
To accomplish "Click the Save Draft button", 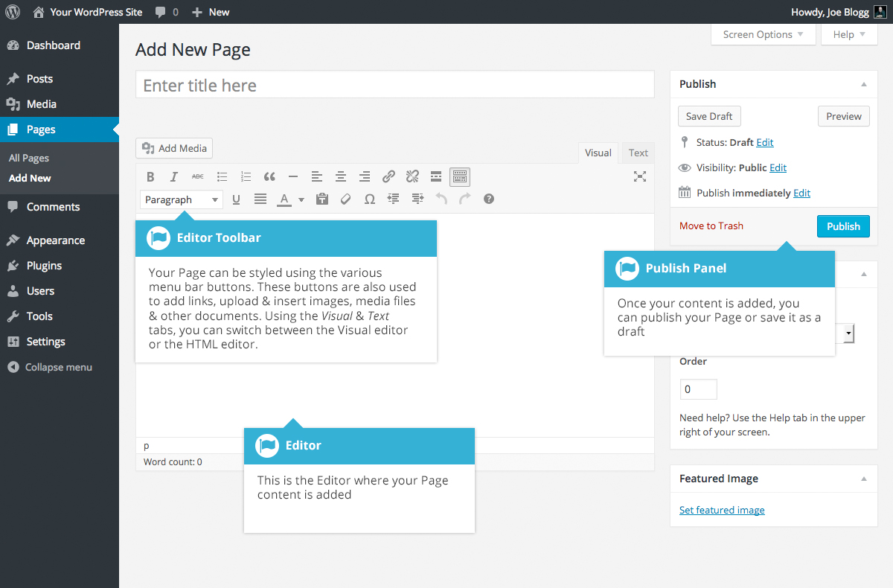I will (709, 116).
